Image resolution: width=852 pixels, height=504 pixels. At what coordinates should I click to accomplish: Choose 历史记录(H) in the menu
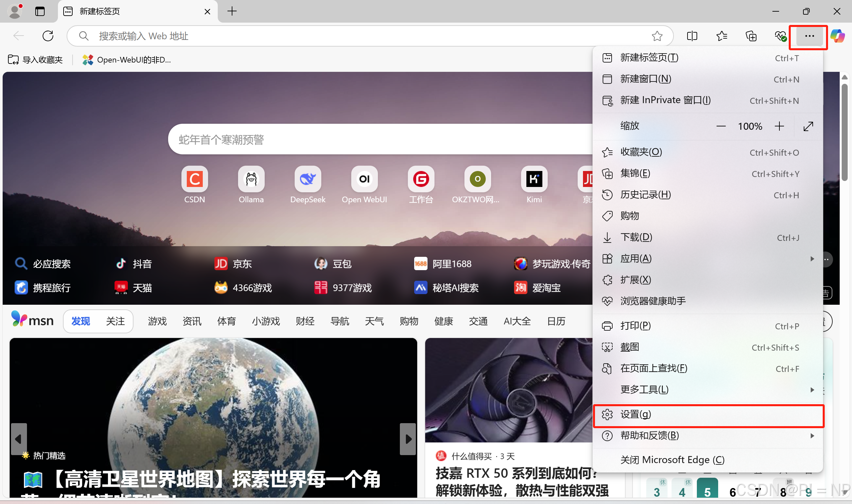(645, 195)
